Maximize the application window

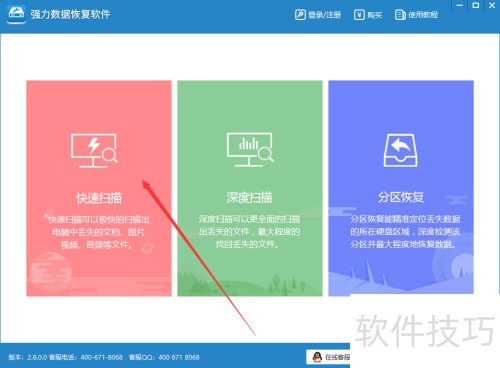point(476,5)
